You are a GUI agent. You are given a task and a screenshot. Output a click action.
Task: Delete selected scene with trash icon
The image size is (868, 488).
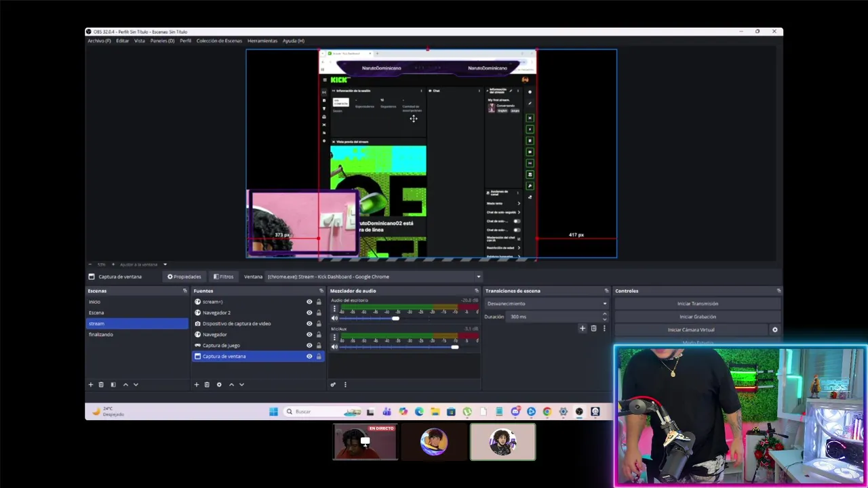click(101, 384)
